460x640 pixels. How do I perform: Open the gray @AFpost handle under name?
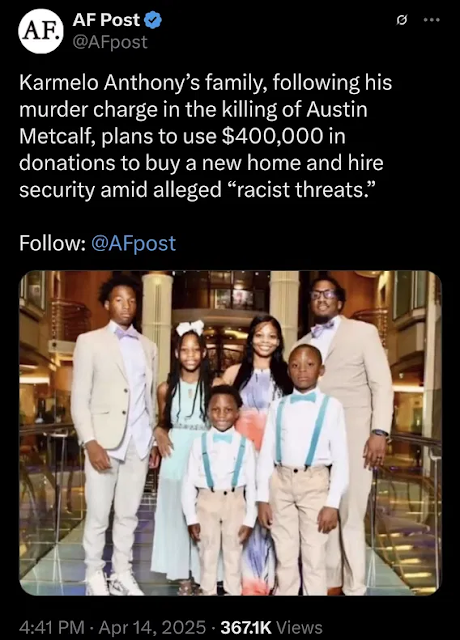coord(110,42)
